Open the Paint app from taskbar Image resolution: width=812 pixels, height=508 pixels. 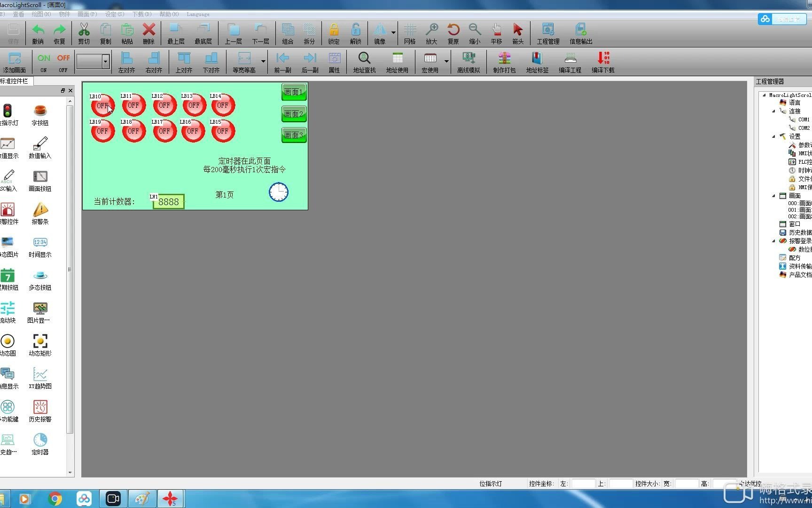(x=142, y=499)
